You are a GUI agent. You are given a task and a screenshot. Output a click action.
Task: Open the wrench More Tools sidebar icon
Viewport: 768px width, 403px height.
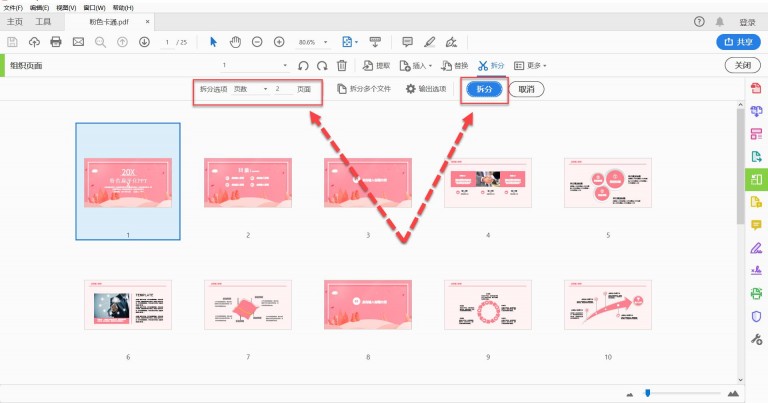(756, 339)
